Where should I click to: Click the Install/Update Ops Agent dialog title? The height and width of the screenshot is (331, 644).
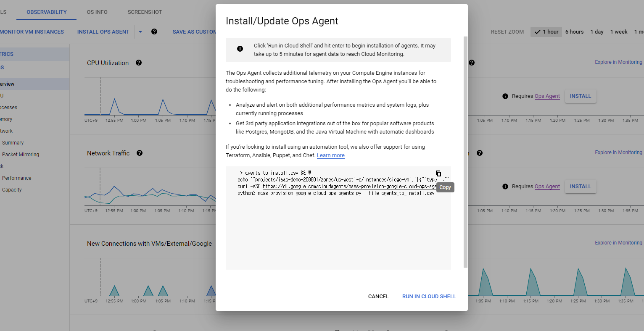(x=282, y=21)
